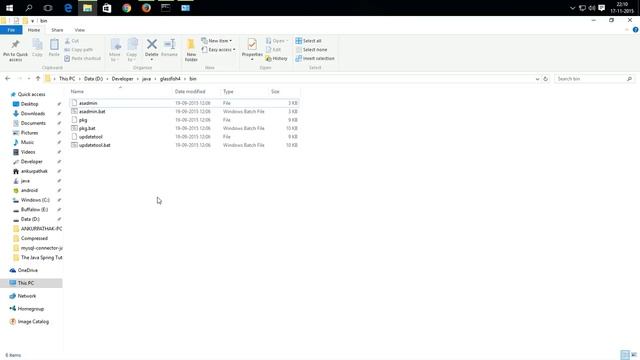Click Select all in the ribbon
Screen dimensions: 640x360
coord(309,41)
